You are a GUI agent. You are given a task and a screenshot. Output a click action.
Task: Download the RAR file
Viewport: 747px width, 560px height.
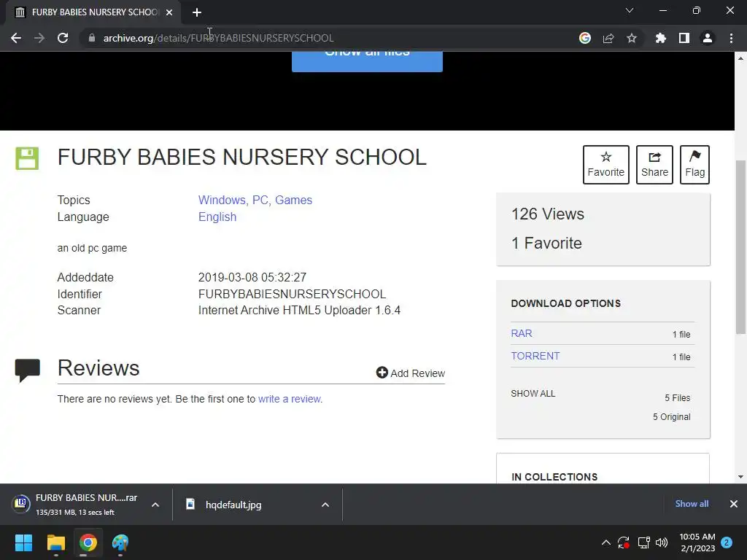(522, 333)
